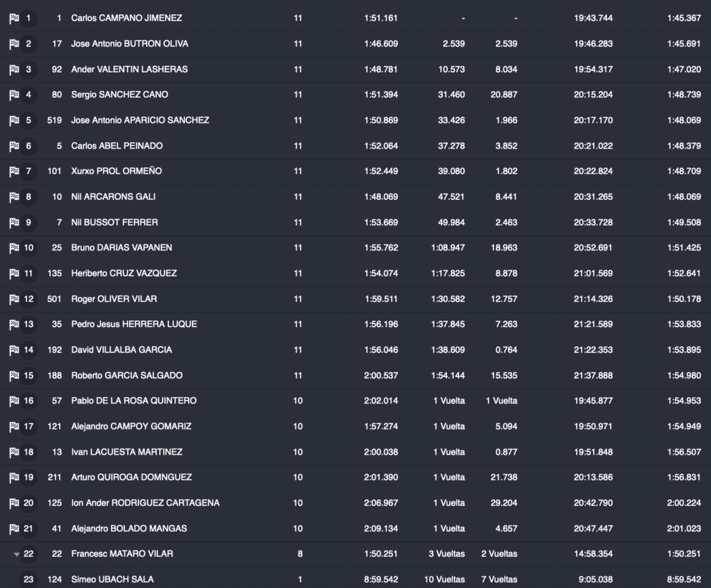Screen dimensions: 711x588
Task: Click the checkered flag beside Carlos CAMPANO JIMENEZ
Action: pyautogui.click(x=14, y=18)
